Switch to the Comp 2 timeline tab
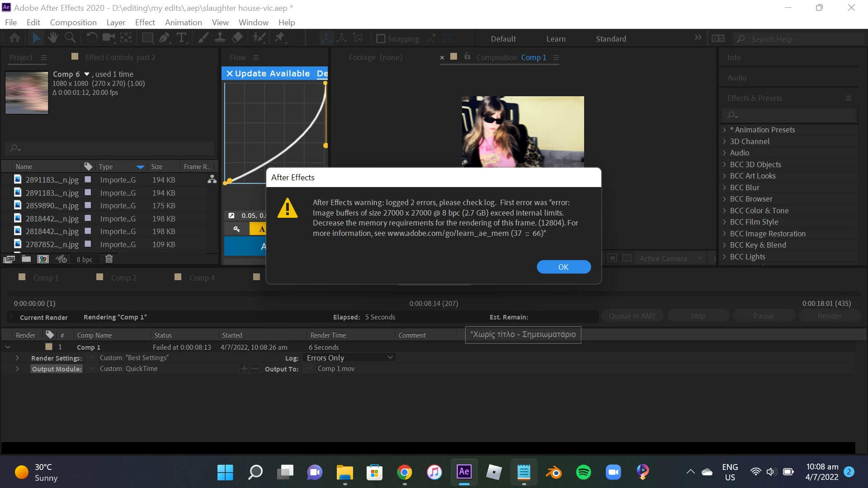 pyautogui.click(x=123, y=278)
